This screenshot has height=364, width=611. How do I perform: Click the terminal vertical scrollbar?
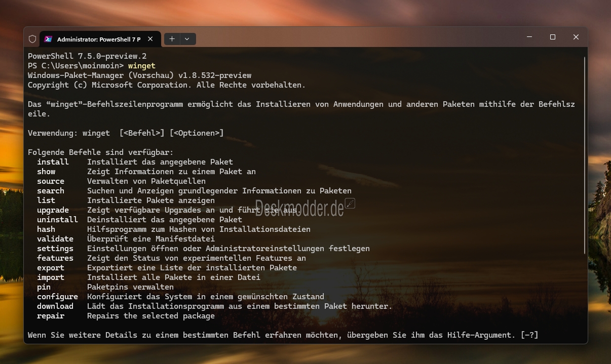[x=585, y=155]
